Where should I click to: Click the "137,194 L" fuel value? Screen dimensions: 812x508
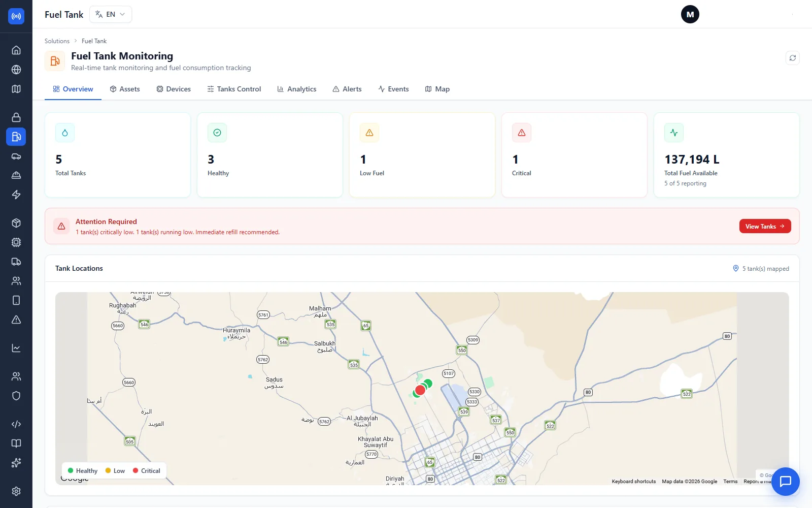(692, 160)
